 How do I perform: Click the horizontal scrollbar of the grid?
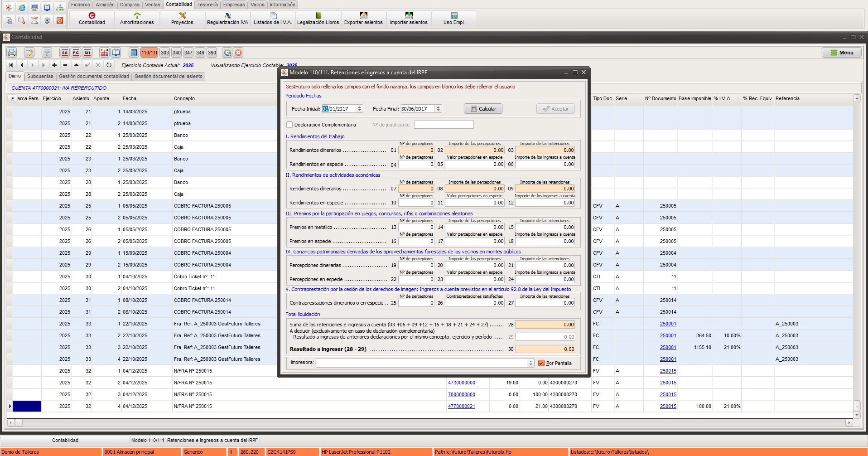click(x=430, y=422)
